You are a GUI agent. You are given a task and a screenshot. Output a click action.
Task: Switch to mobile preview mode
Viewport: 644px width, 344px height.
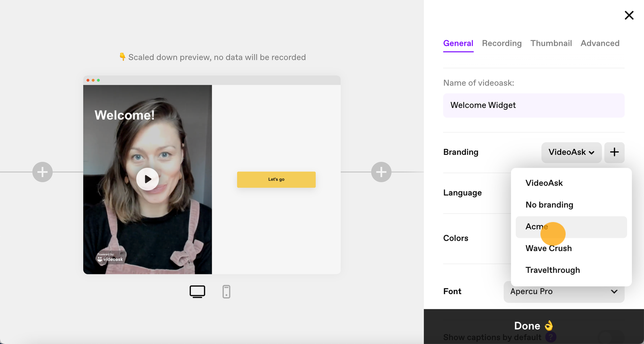pos(226,292)
